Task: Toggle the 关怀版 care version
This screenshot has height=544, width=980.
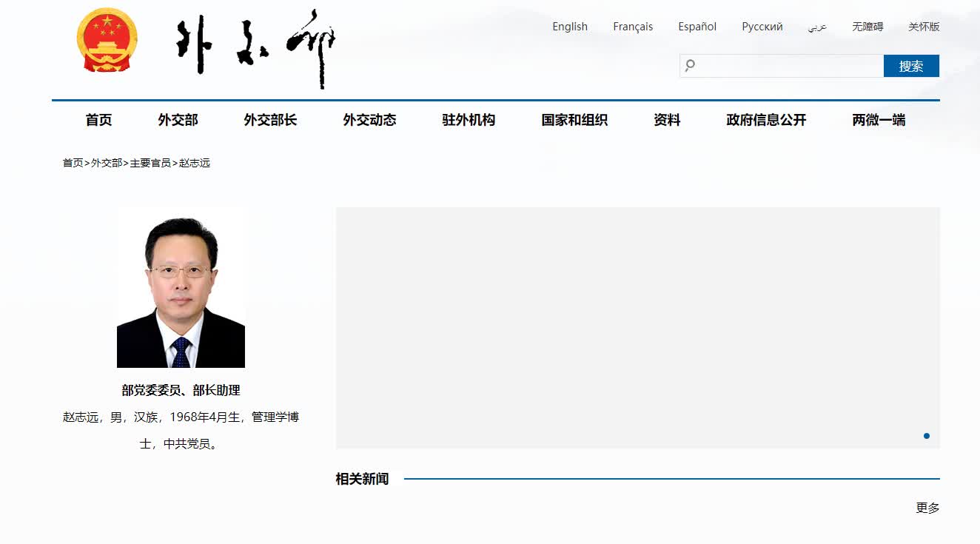Action: 924,27
